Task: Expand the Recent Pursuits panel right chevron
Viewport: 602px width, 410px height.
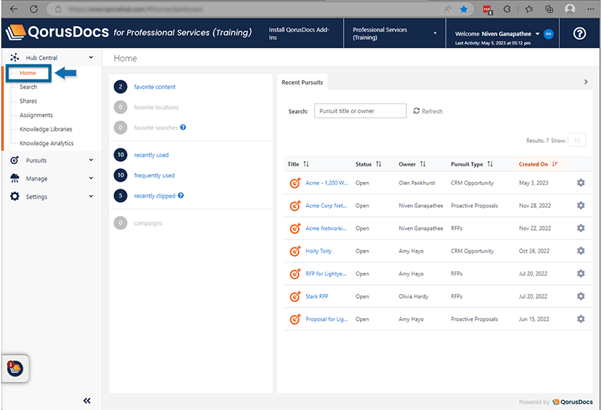Action: pos(586,82)
